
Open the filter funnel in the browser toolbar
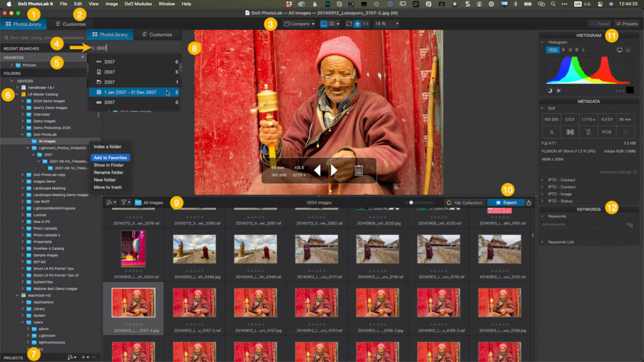tap(124, 203)
